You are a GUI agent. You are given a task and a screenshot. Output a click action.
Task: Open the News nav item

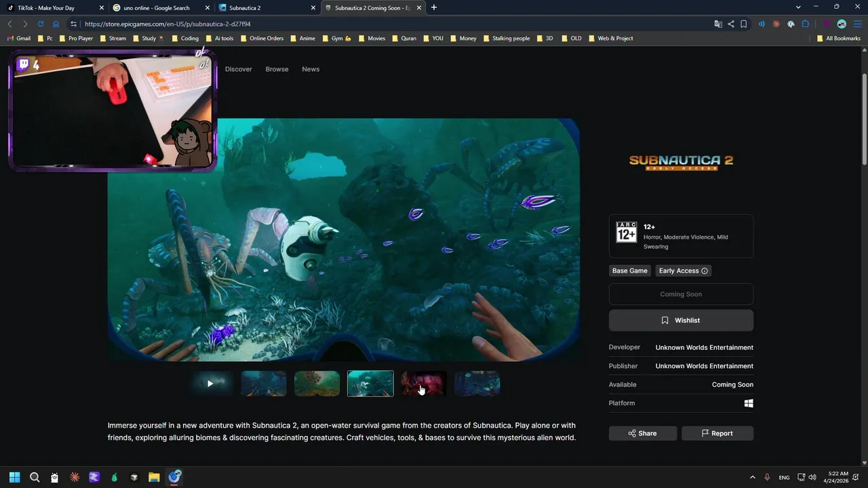click(x=311, y=69)
